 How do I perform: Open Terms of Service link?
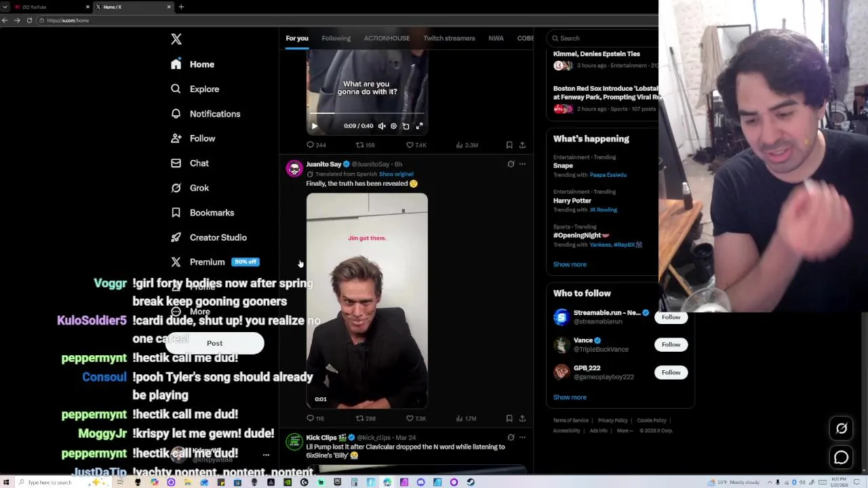570,421
